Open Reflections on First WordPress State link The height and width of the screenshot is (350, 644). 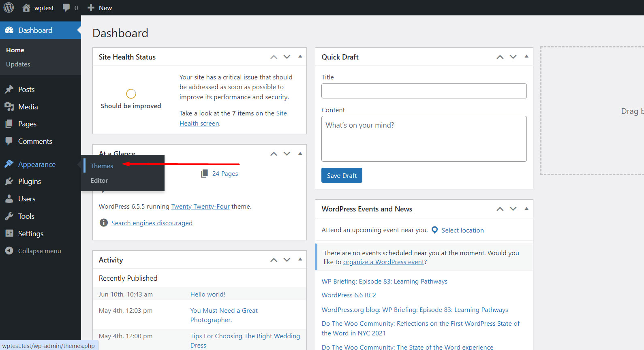click(x=421, y=328)
